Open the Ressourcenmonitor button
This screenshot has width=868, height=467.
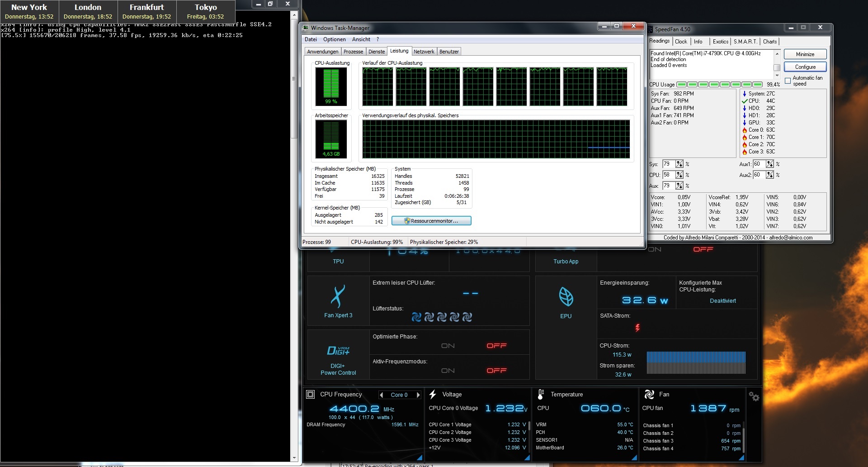pos(431,221)
